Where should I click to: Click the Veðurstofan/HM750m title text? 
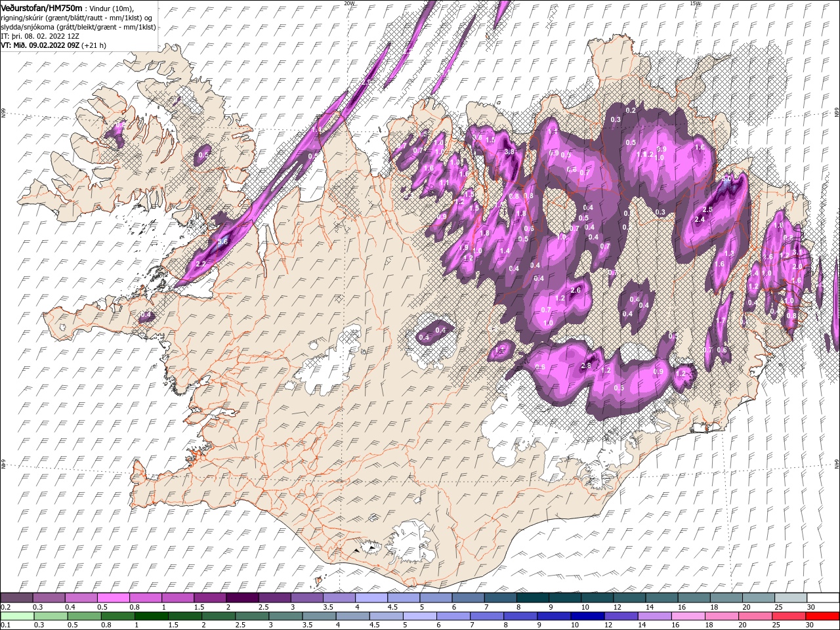pos(41,7)
